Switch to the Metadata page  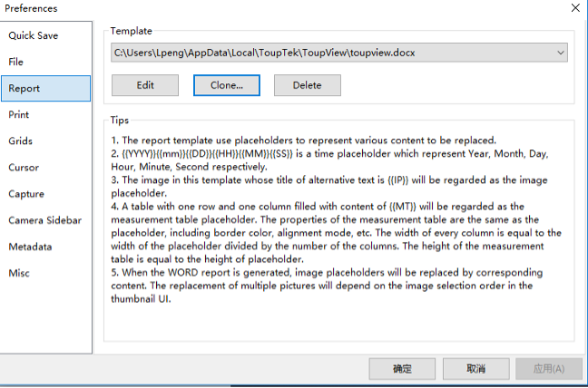coord(30,247)
